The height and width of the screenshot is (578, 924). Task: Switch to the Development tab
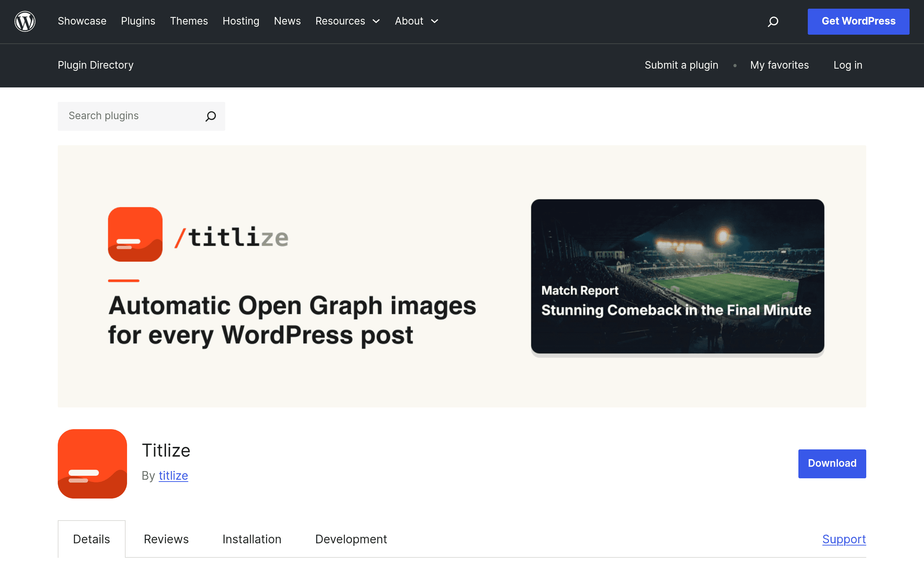click(x=351, y=539)
